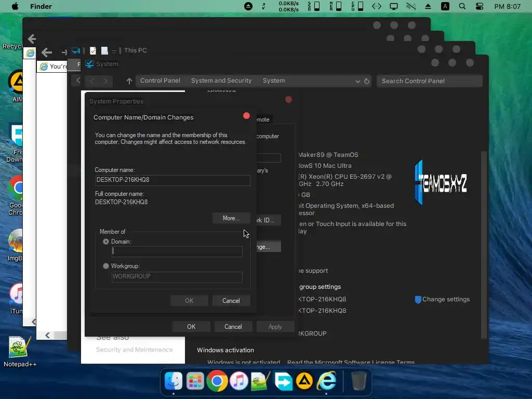Open Finder from the dock
Screen dimensions: 532x399
[x=174, y=381]
